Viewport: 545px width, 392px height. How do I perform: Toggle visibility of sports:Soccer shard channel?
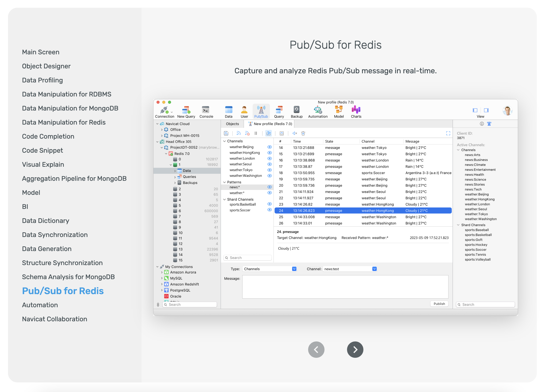coord(270,210)
